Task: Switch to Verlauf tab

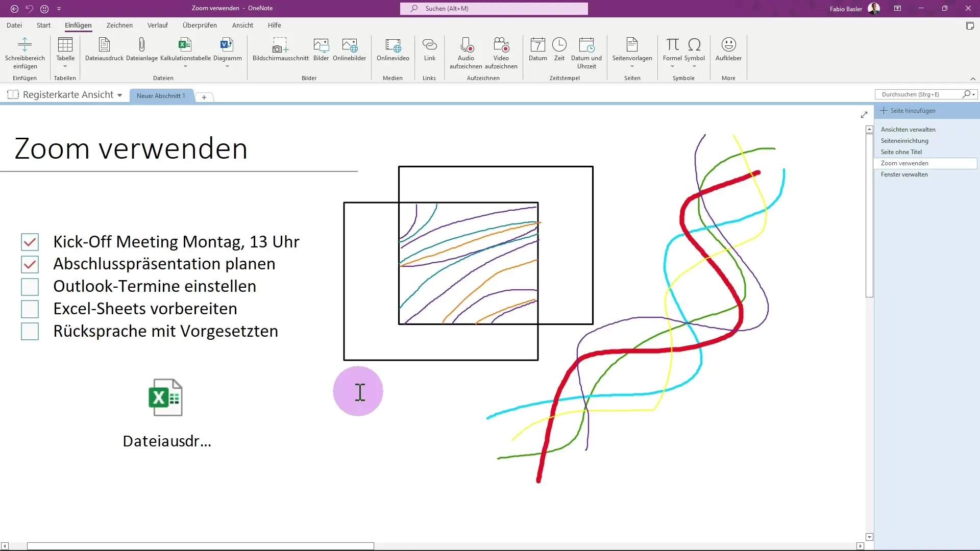Action: point(157,25)
